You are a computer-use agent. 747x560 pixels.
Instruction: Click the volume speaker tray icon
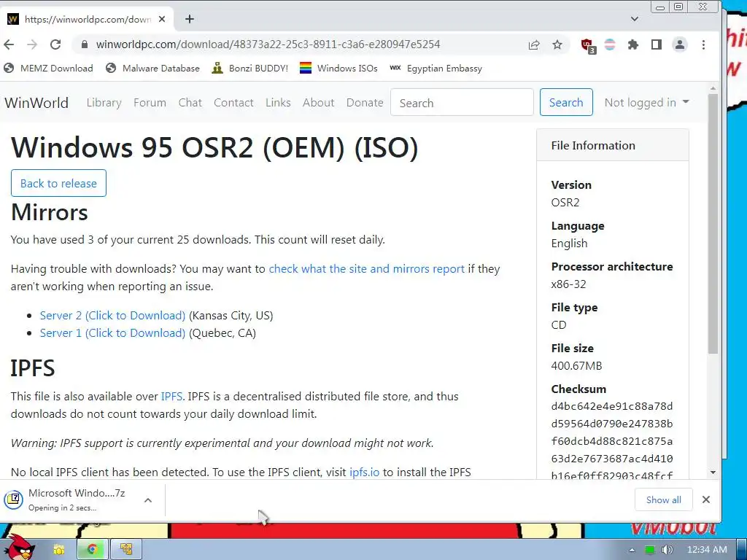(x=667, y=550)
